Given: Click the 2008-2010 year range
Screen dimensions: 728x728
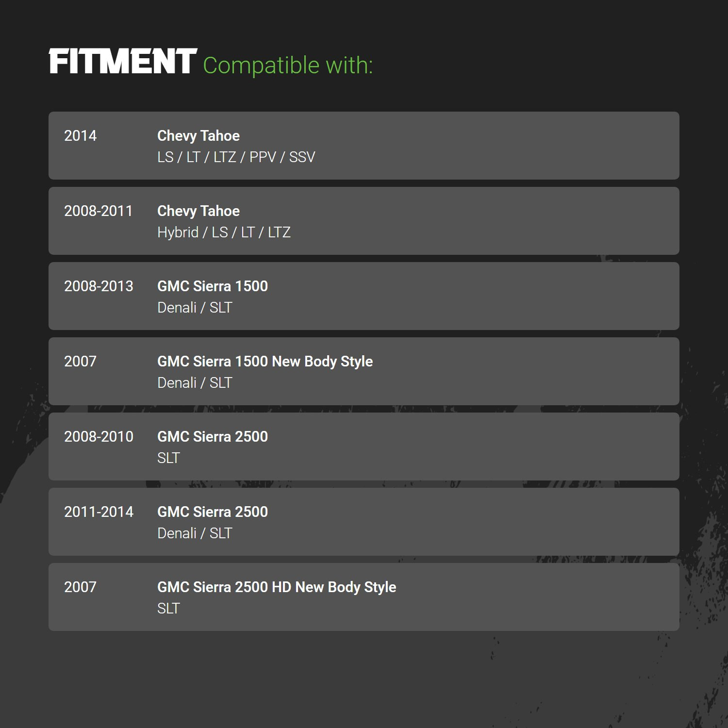Looking at the screenshot, I should (x=99, y=437).
